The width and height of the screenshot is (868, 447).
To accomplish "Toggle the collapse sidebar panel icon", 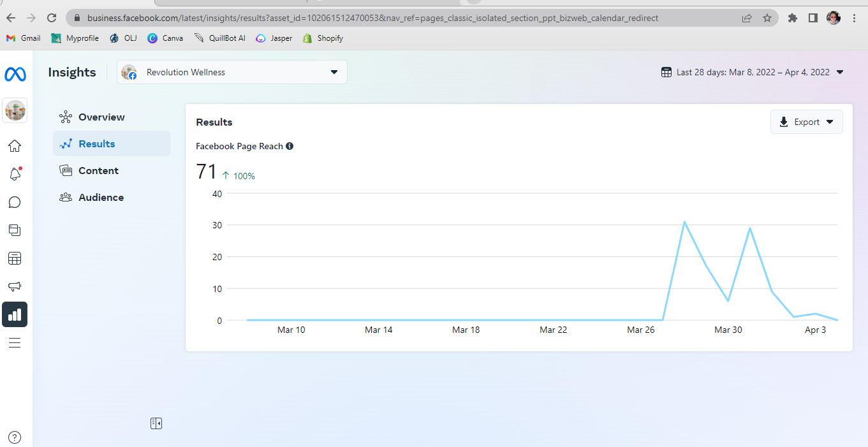I will (x=156, y=423).
